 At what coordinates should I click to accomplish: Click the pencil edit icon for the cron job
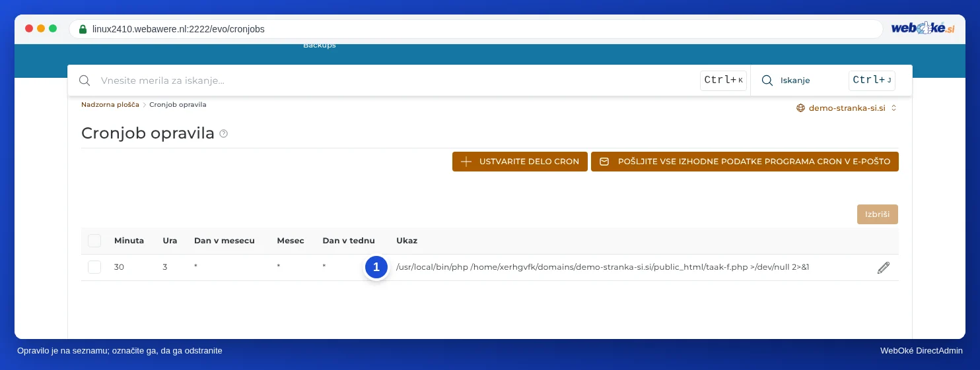[883, 268]
